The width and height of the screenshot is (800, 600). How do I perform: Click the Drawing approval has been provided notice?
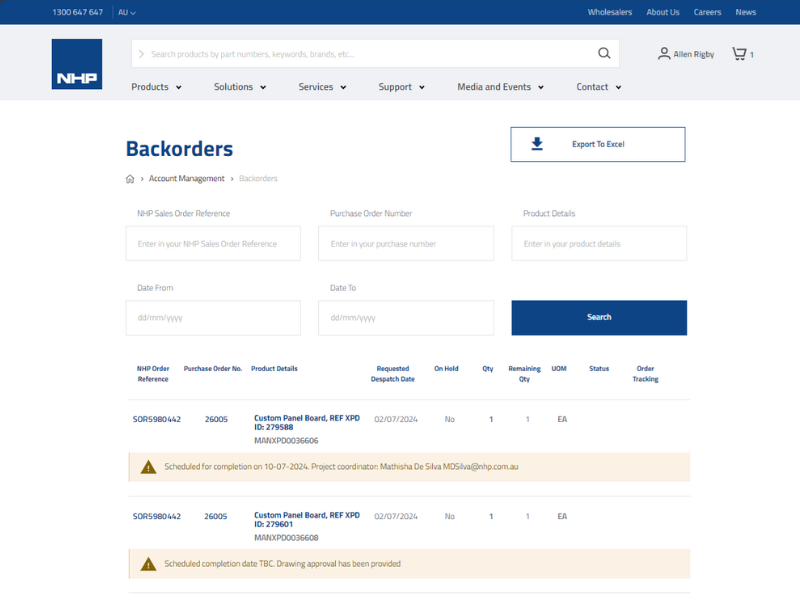pyautogui.click(x=409, y=564)
